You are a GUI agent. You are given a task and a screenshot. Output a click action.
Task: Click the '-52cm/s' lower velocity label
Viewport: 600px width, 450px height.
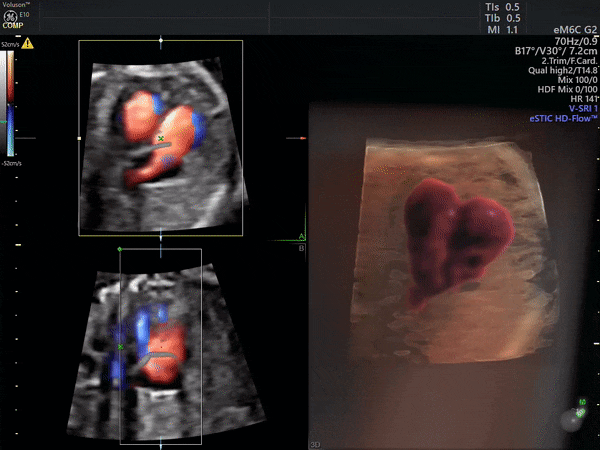tap(11, 163)
